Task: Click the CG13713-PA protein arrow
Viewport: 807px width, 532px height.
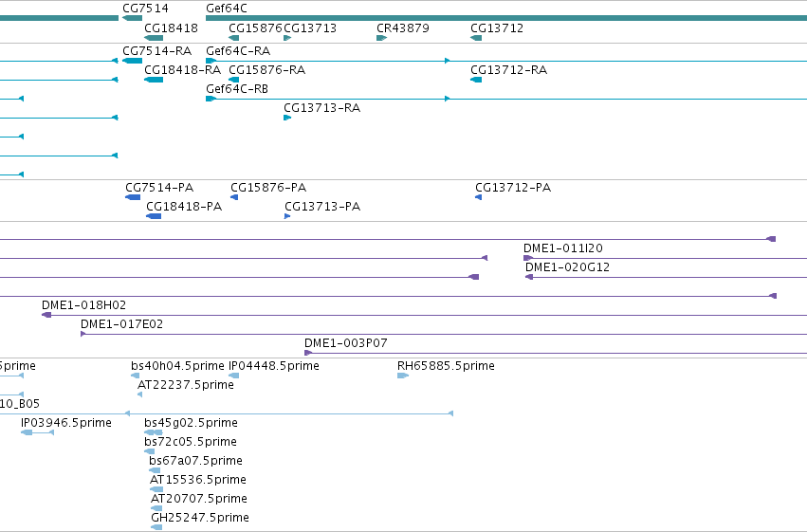Action: tap(287, 216)
